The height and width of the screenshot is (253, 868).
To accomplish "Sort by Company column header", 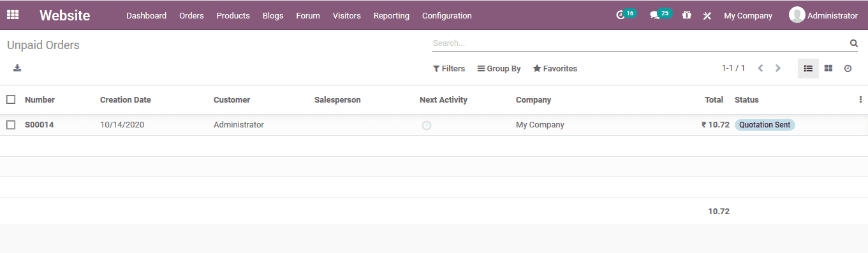I will (x=533, y=99).
